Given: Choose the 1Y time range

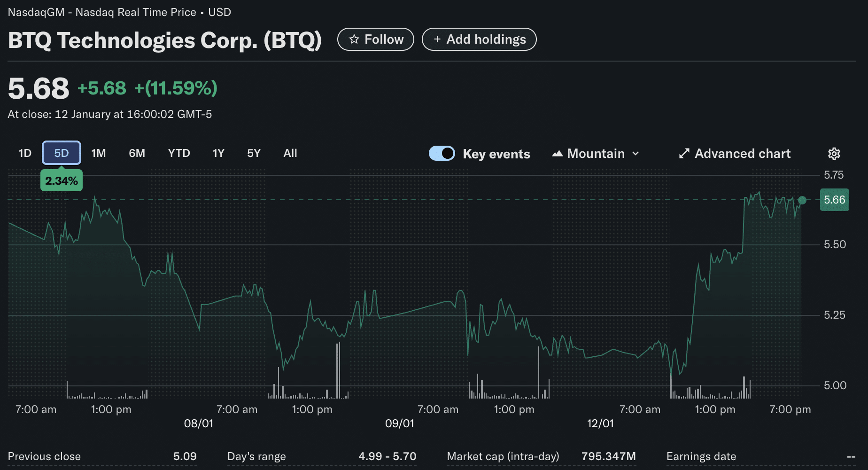Looking at the screenshot, I should pos(218,153).
